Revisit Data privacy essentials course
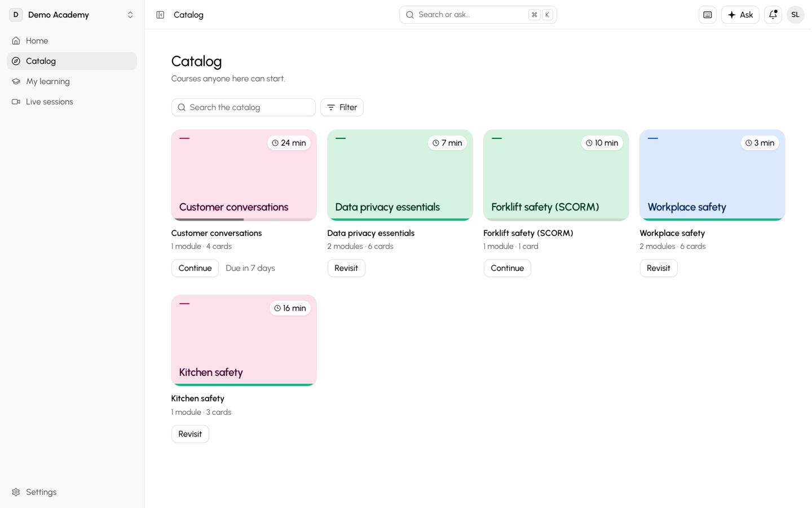Image resolution: width=812 pixels, height=508 pixels. click(x=346, y=268)
